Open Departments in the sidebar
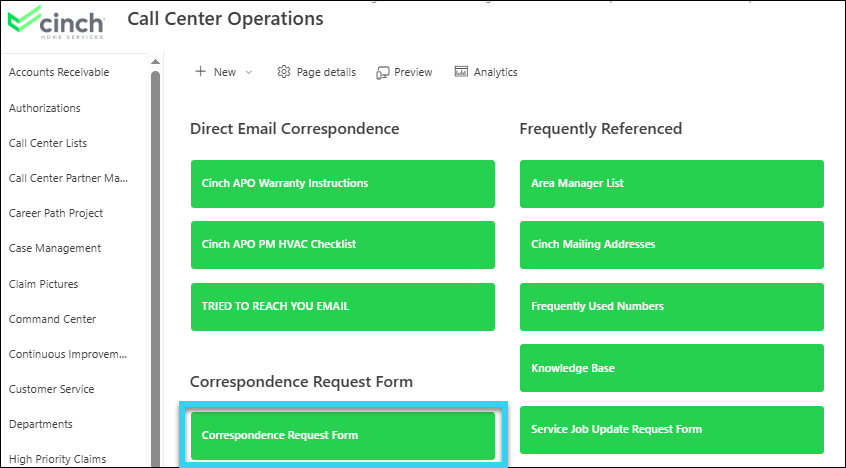 click(x=41, y=424)
